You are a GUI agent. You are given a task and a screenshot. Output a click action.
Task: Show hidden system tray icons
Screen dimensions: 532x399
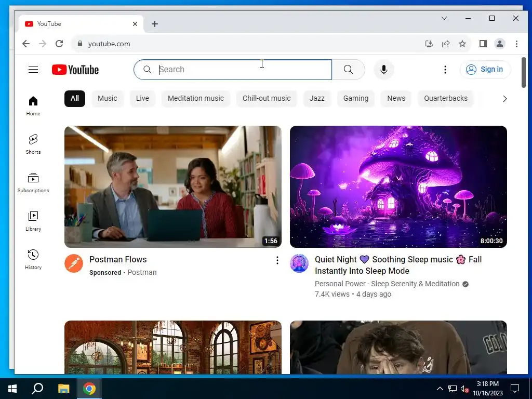[440, 389]
